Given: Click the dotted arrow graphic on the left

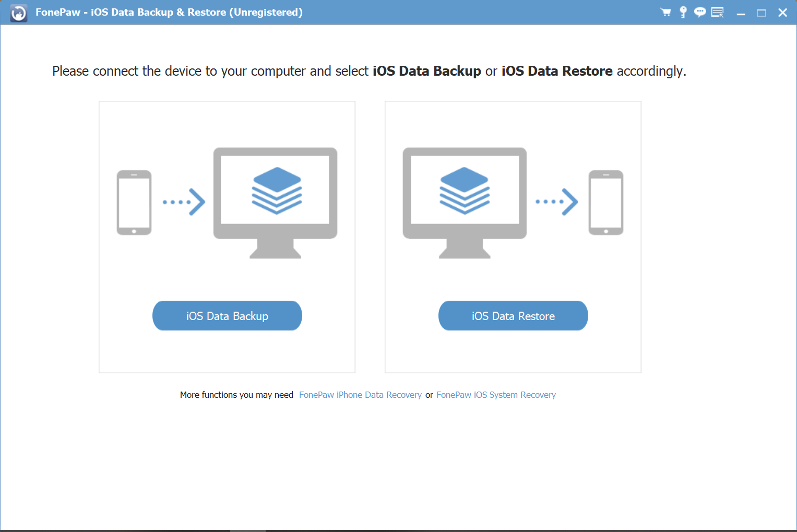Looking at the screenshot, I should 183,203.
